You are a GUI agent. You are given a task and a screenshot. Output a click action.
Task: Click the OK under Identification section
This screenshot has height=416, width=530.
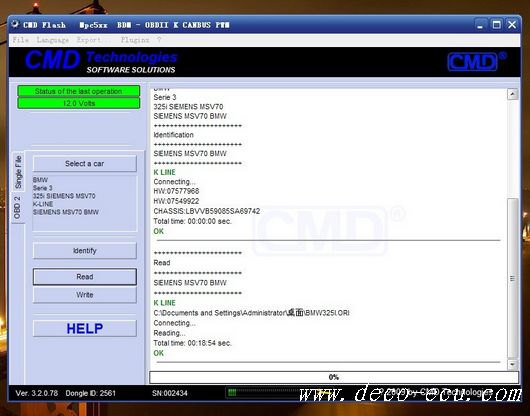(158, 231)
